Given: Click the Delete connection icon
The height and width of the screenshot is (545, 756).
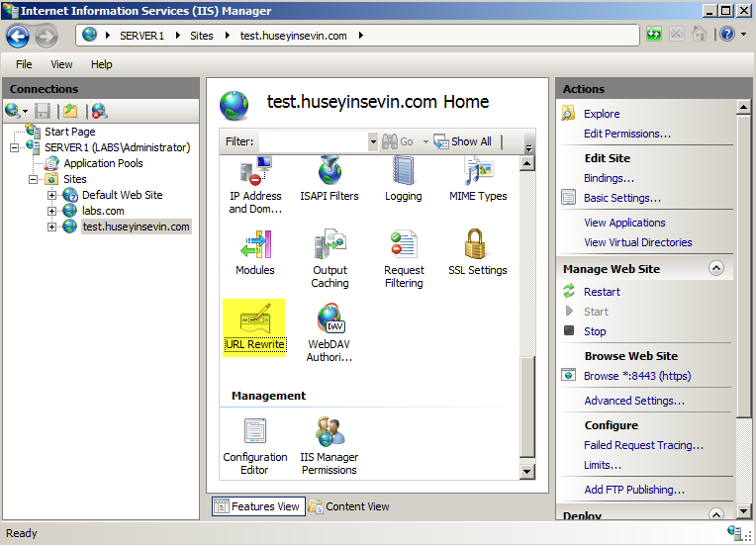Looking at the screenshot, I should coord(99,112).
